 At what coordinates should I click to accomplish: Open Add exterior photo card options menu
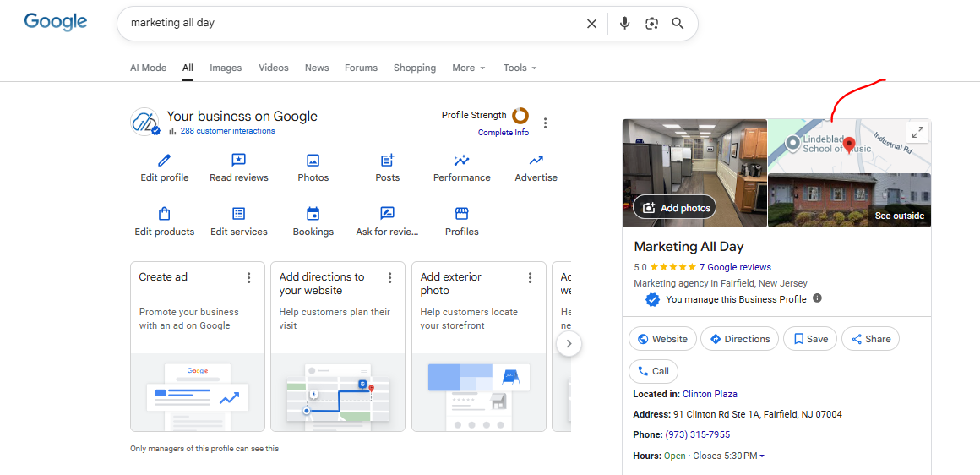pos(530,277)
